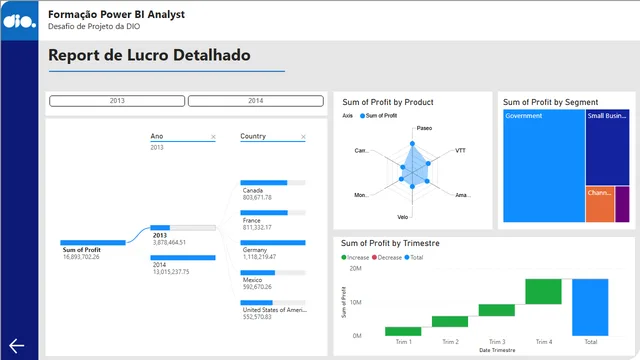This screenshot has width=640, height=360.
Task: Click the Sum of Profit by Trimestre title
Action: pyautogui.click(x=390, y=243)
